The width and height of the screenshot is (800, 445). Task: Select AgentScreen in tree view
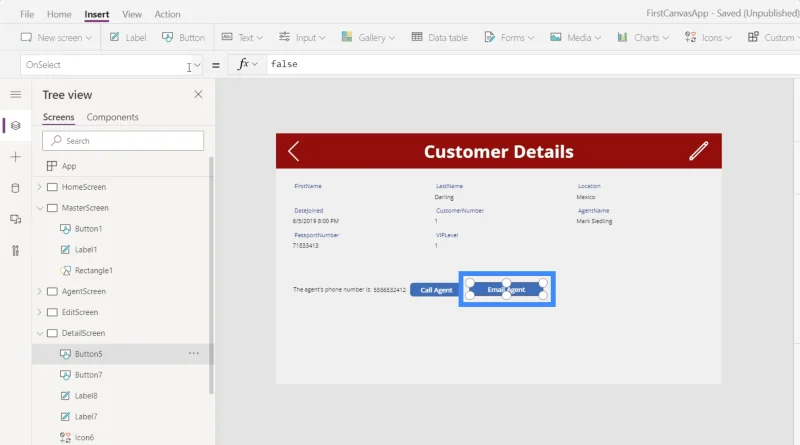click(84, 291)
